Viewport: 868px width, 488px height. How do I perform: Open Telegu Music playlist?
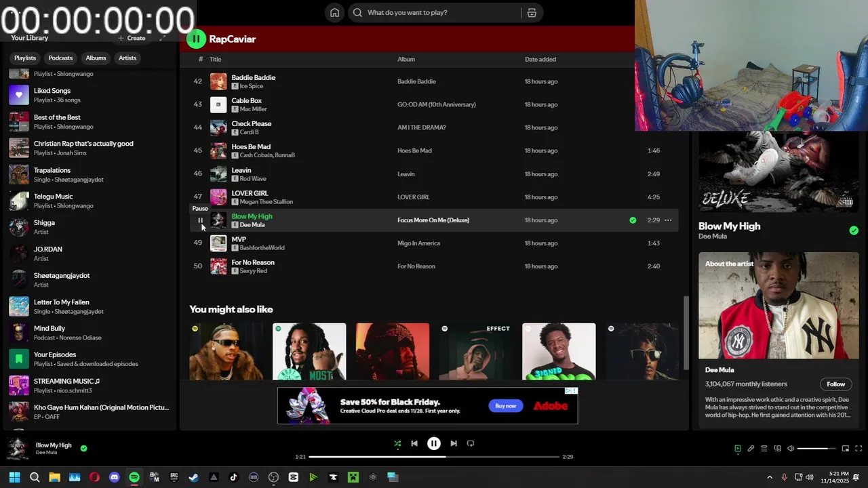click(x=90, y=201)
